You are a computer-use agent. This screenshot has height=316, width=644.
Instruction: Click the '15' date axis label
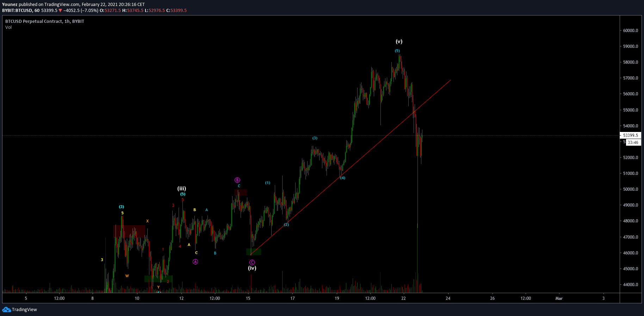[248, 298]
